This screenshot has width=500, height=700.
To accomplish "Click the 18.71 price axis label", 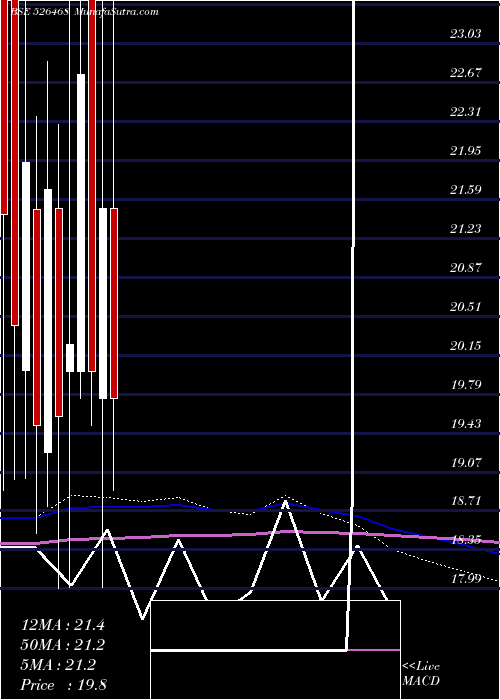I will (x=466, y=501).
